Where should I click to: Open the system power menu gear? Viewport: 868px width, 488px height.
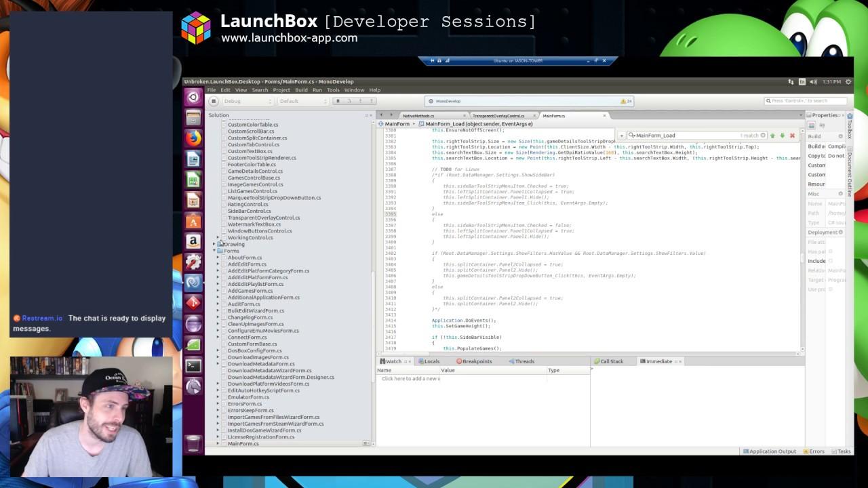[848, 81]
